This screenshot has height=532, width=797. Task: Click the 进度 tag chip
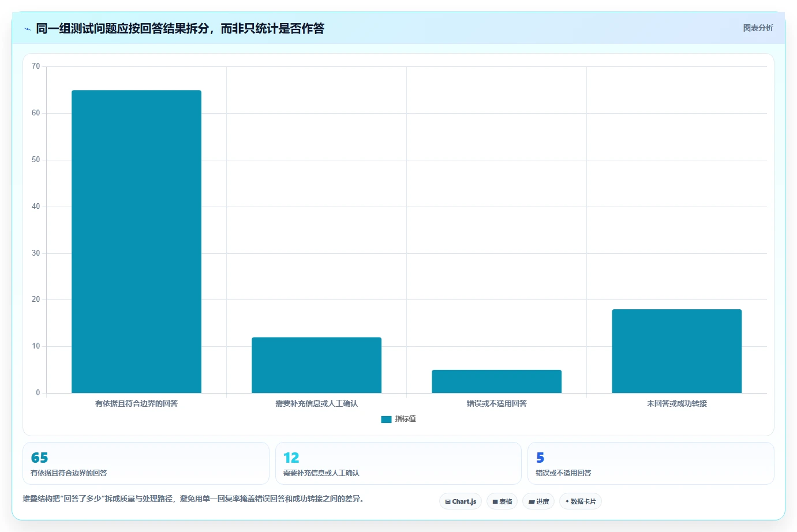pyautogui.click(x=538, y=501)
